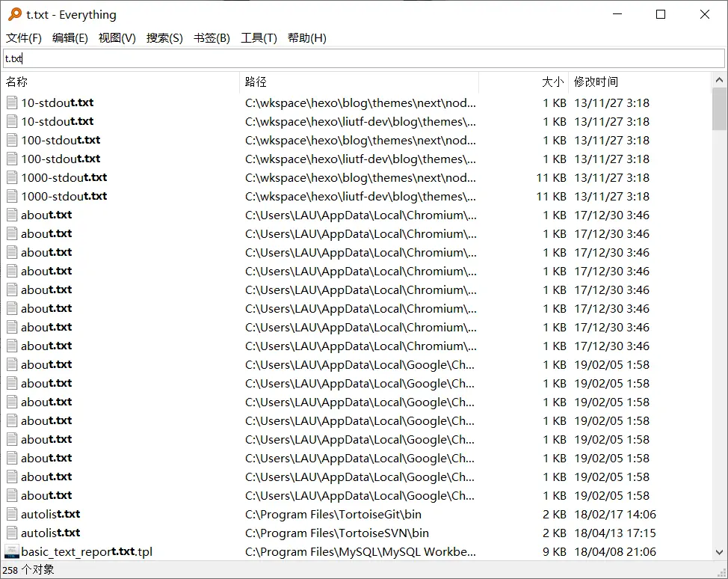
Task: Click file icon of autolist.txt in TortoiseSVN
Action: 12,533
